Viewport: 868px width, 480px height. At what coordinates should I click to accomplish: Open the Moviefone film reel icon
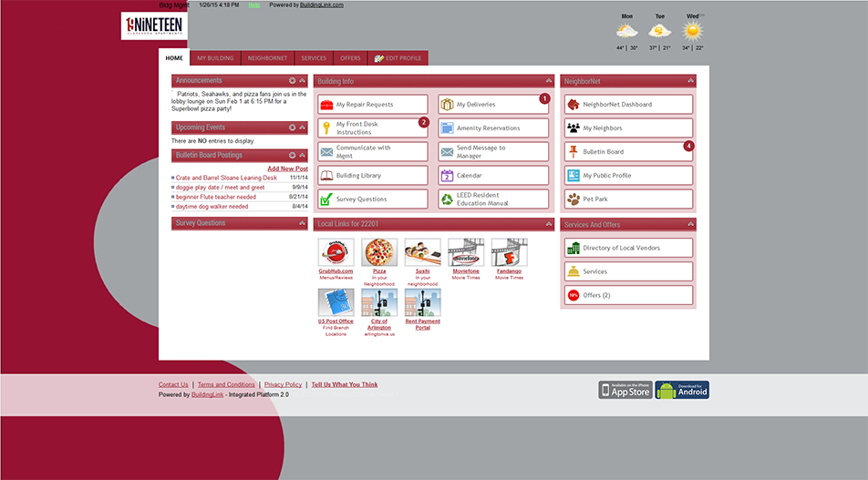click(x=466, y=252)
